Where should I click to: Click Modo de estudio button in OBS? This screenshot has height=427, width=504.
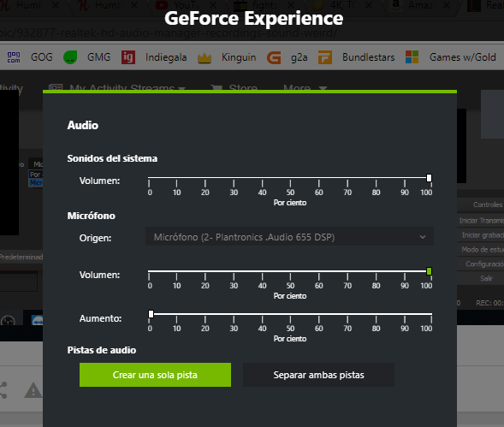(481, 250)
